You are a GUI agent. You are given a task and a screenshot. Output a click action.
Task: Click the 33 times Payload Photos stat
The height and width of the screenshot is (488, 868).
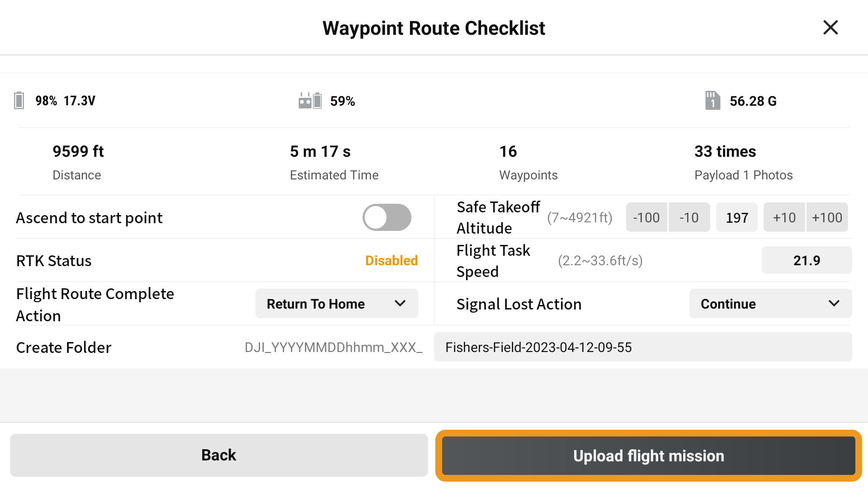click(x=725, y=151)
